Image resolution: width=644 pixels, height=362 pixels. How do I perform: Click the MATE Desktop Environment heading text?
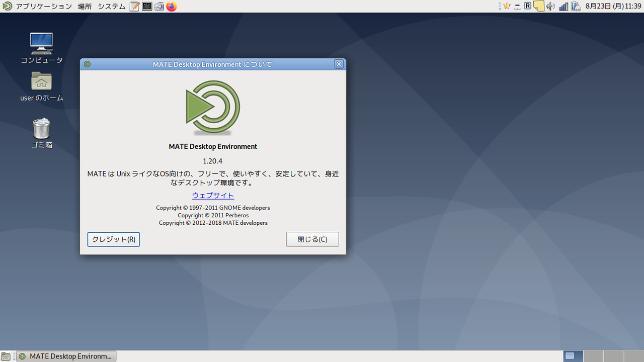click(213, 147)
